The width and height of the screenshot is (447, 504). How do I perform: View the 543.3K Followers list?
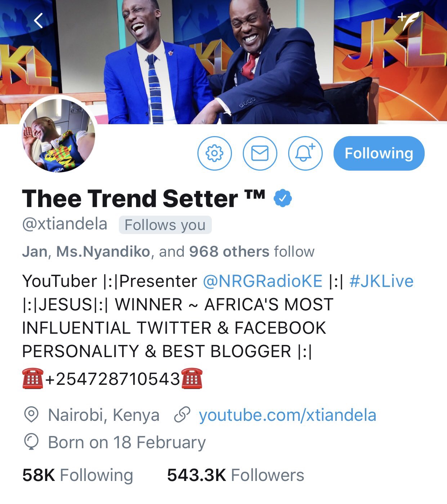(236, 475)
